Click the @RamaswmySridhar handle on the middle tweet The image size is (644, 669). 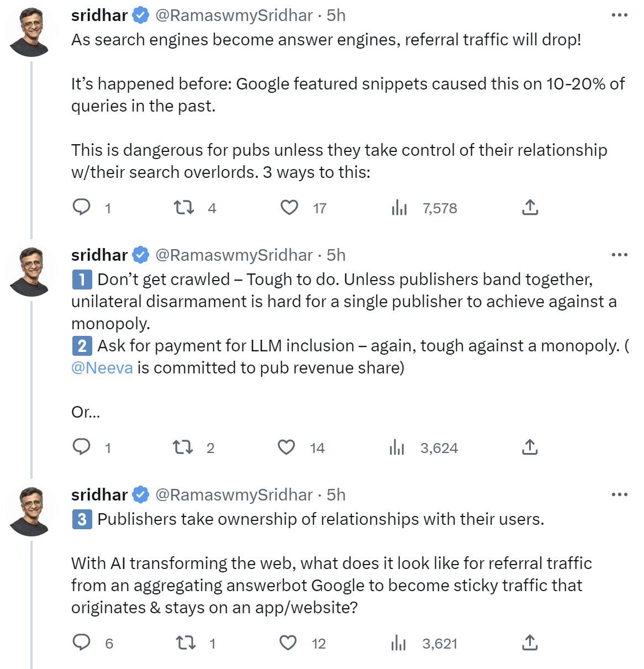[233, 255]
